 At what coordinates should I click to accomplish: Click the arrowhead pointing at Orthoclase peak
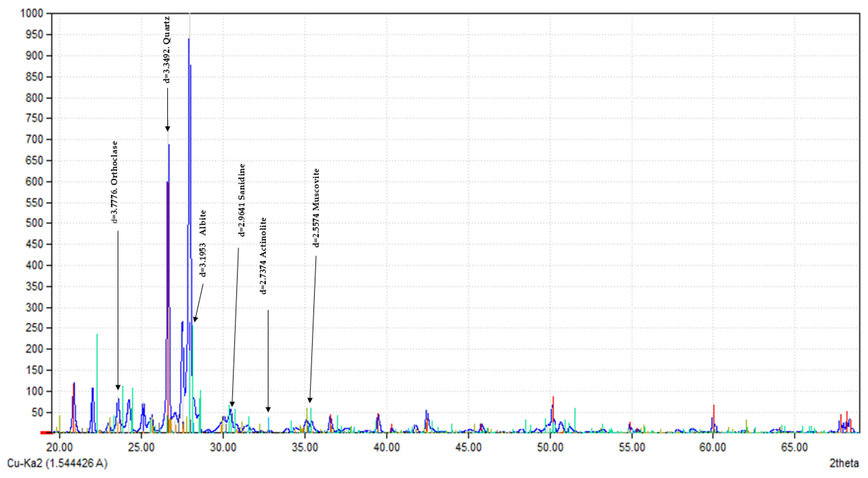click(118, 387)
